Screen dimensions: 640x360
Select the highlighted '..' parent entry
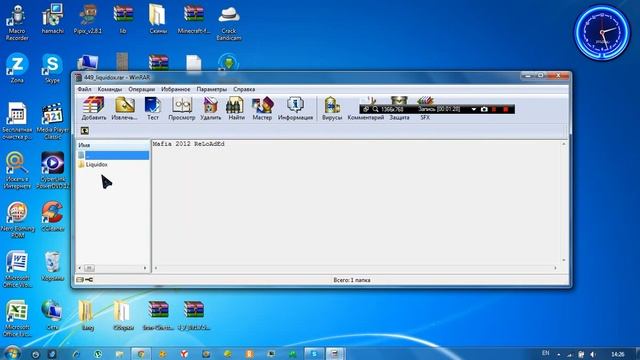113,156
